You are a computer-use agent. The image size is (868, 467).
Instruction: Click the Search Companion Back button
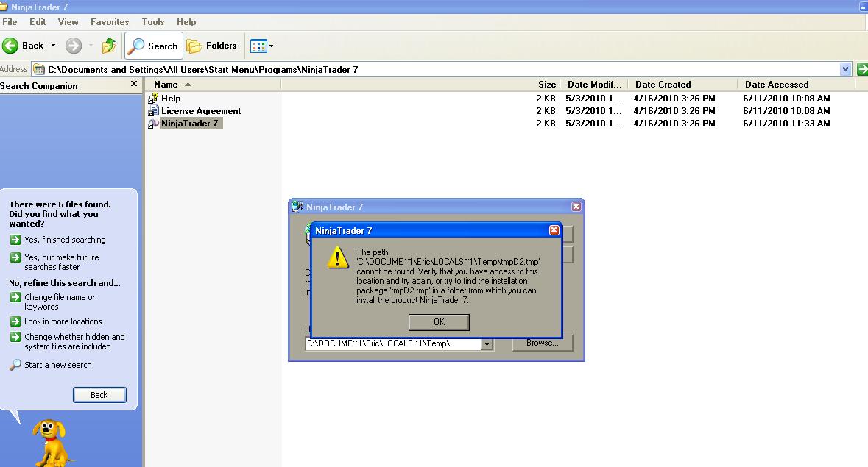(x=99, y=395)
